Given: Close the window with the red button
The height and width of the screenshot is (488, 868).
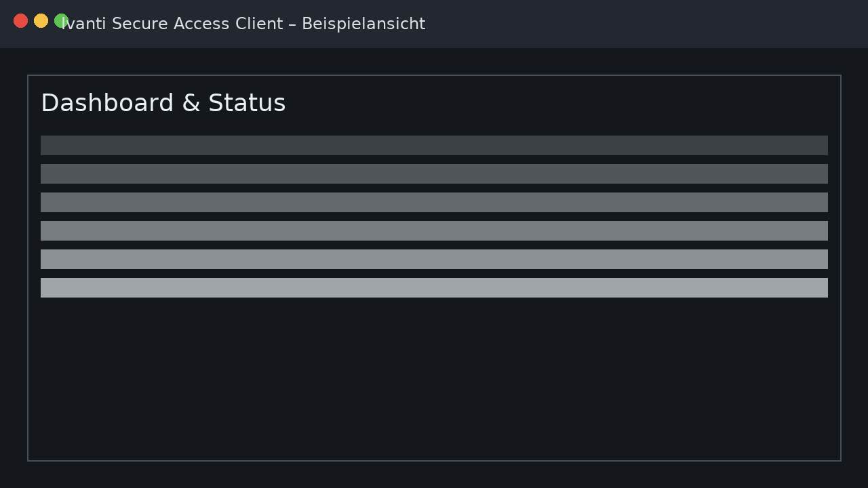Looking at the screenshot, I should tap(20, 21).
